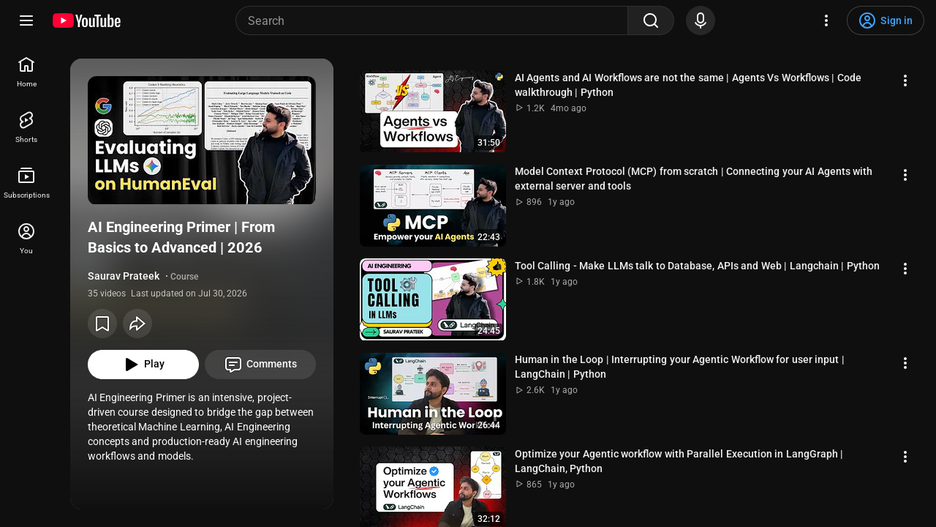This screenshot has width=936, height=527.
Task: Open the hamburger guide menu
Action: 26,21
